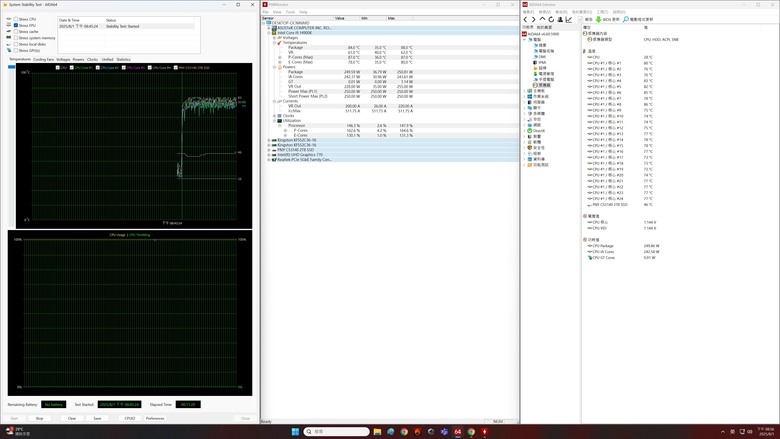Collapse the Intel Core i9 14900K node
Screen dimensions: 780x439
tap(269, 33)
